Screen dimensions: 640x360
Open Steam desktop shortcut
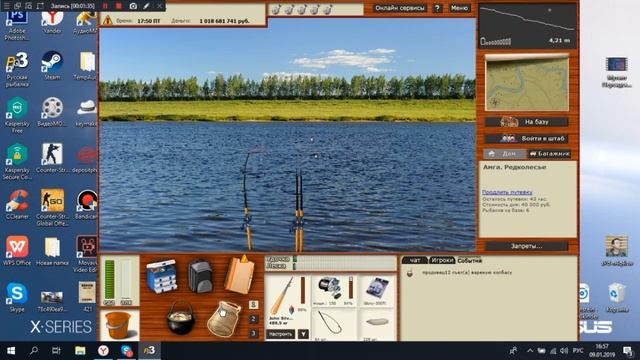[x=52, y=65]
